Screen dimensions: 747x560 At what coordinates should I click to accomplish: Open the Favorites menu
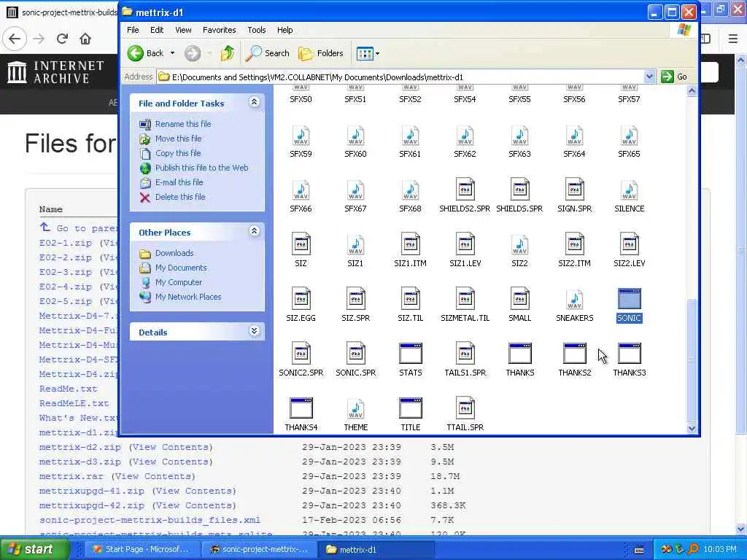pyautogui.click(x=219, y=30)
